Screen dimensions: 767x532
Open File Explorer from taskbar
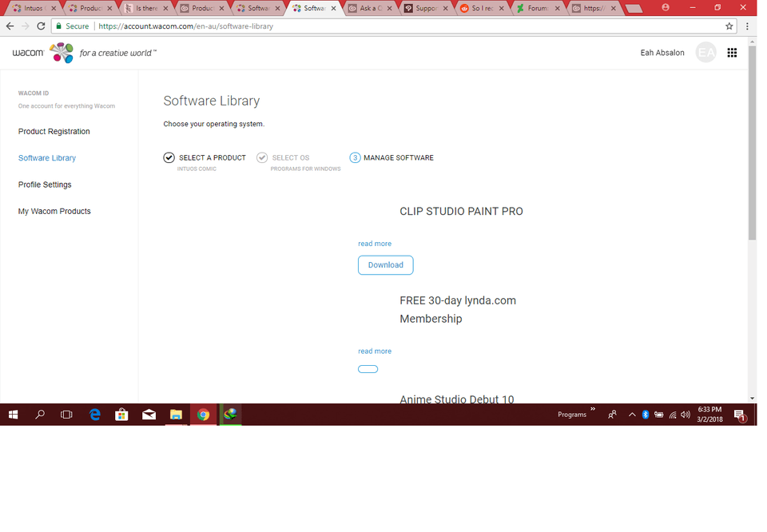[176, 415]
